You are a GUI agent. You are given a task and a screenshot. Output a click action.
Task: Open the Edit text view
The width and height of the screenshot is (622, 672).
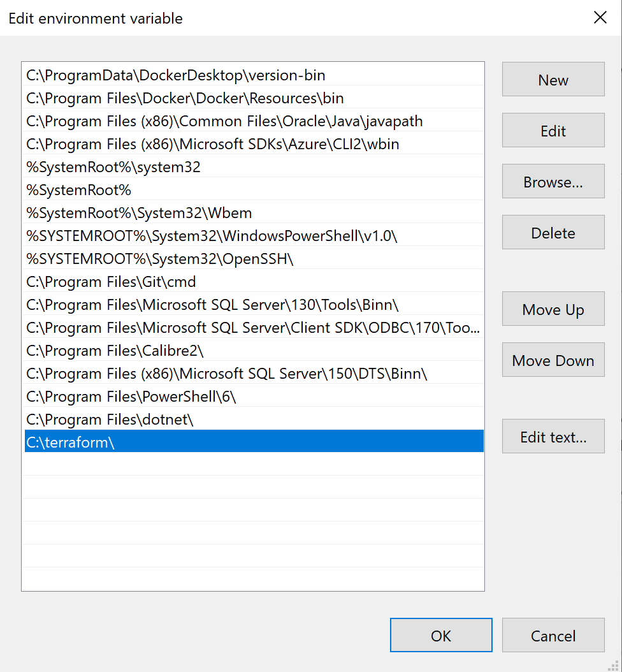[x=553, y=436]
